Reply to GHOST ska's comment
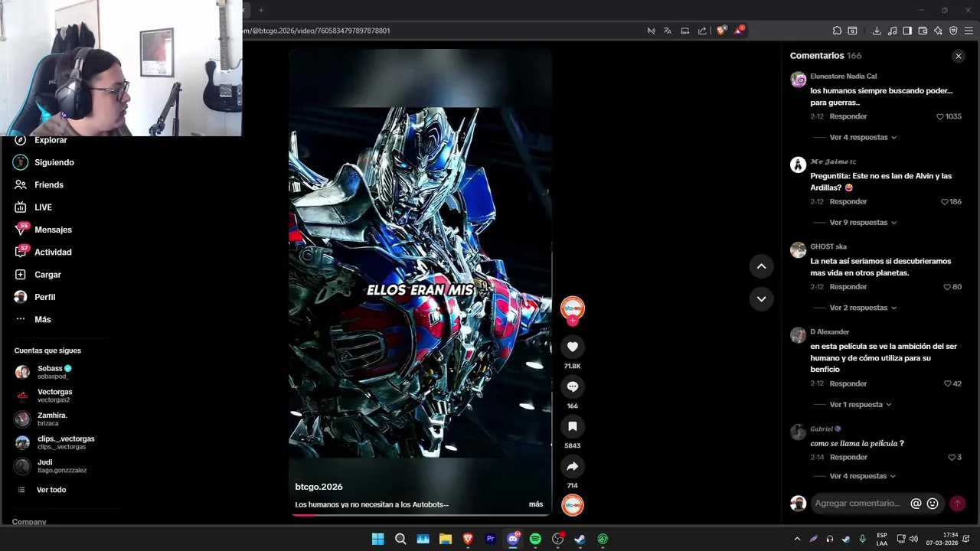This screenshot has width=980, height=551. (x=848, y=287)
